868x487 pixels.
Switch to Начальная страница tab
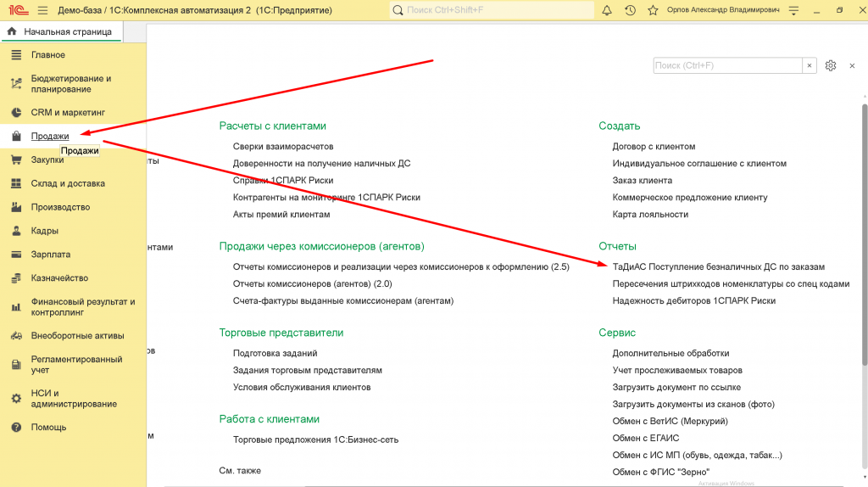[x=62, y=31]
